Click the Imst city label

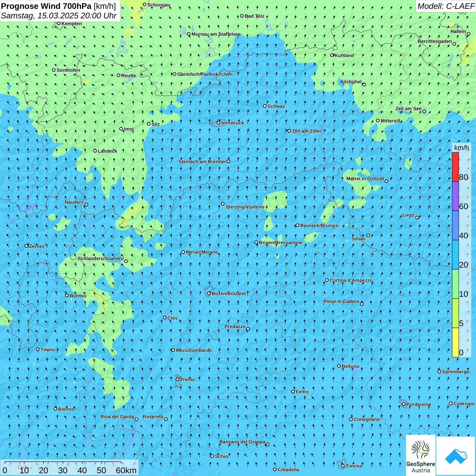tap(129, 129)
